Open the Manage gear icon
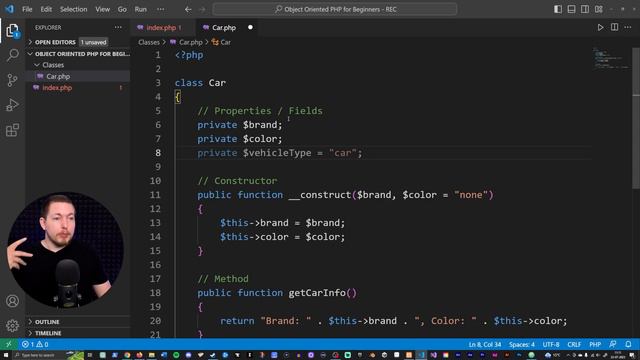This screenshot has width=640, height=360. point(12,325)
